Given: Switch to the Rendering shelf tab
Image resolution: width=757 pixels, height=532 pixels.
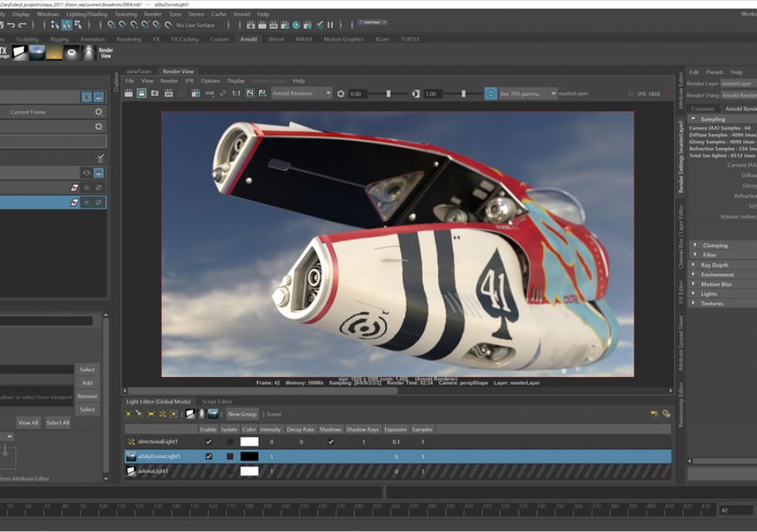Looking at the screenshot, I should coord(129,39).
